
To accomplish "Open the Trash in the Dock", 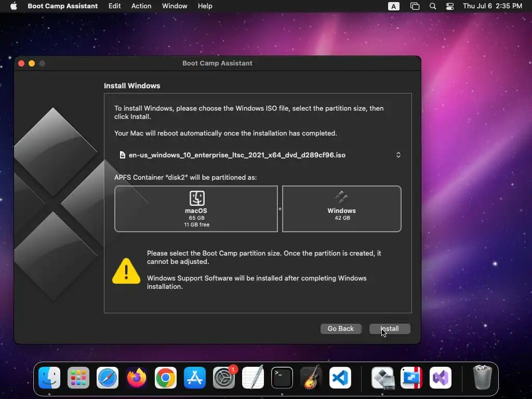I will point(482,378).
